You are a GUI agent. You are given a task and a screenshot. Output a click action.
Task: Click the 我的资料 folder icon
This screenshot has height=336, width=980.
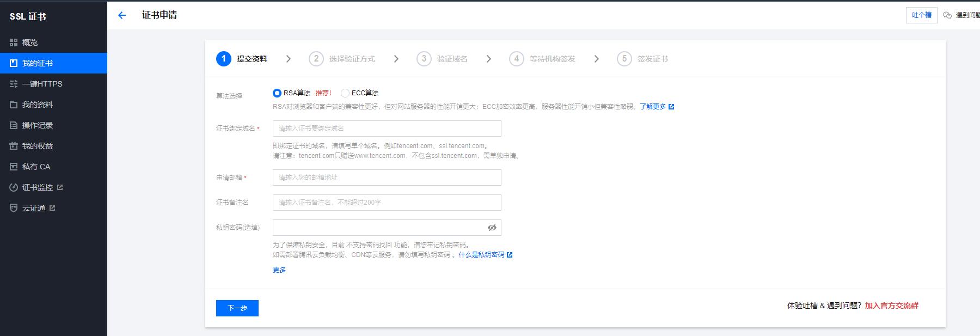(x=14, y=105)
